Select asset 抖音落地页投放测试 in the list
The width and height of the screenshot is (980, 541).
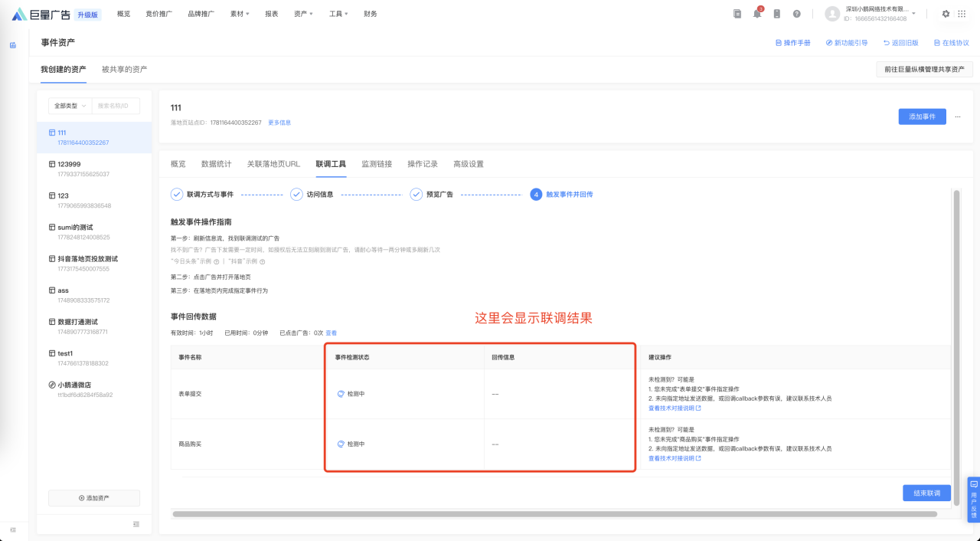94,264
